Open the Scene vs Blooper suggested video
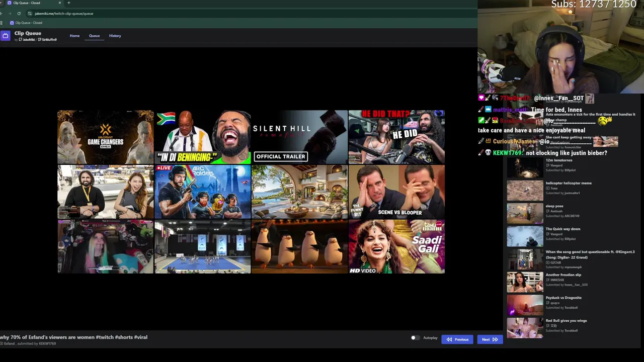The width and height of the screenshot is (644, 362). [x=396, y=192]
